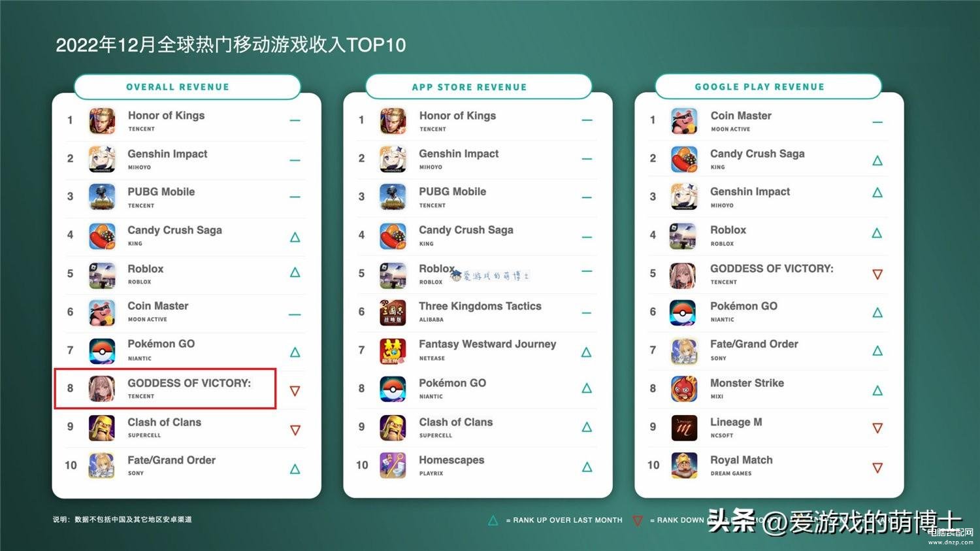This screenshot has width=980, height=551.
Task: Click ALIBABA publisher label
Action: [x=431, y=320]
